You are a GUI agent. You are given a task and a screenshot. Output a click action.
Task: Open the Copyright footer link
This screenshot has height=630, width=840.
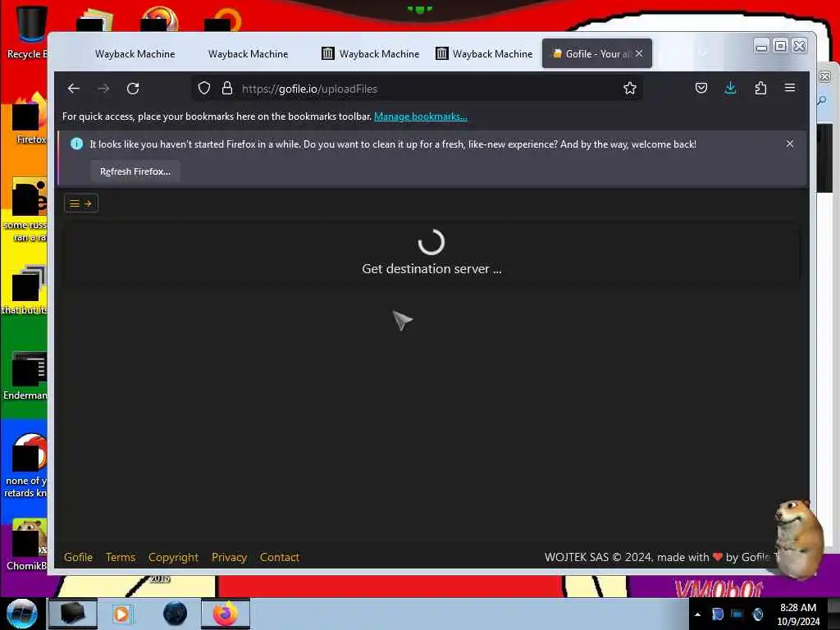pyautogui.click(x=173, y=557)
